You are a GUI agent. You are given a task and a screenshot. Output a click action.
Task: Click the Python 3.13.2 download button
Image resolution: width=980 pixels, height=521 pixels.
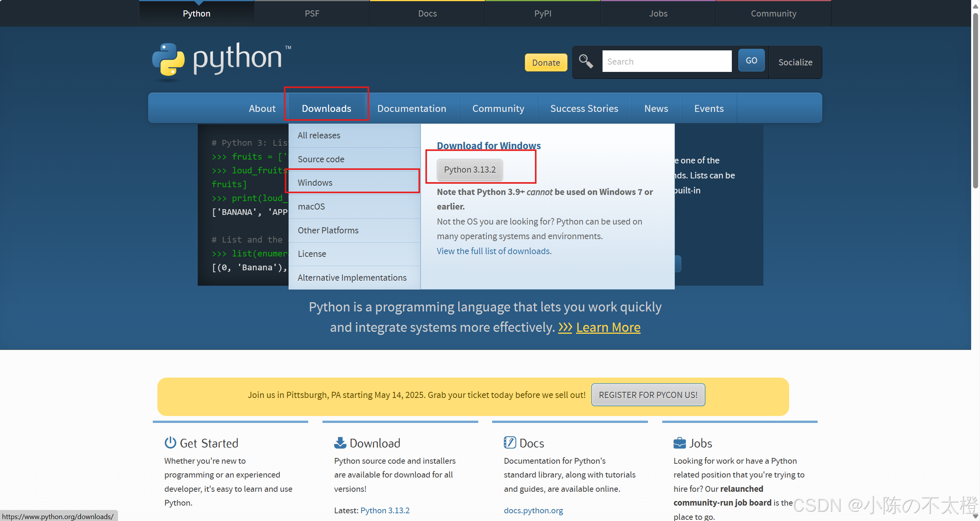[x=470, y=170]
